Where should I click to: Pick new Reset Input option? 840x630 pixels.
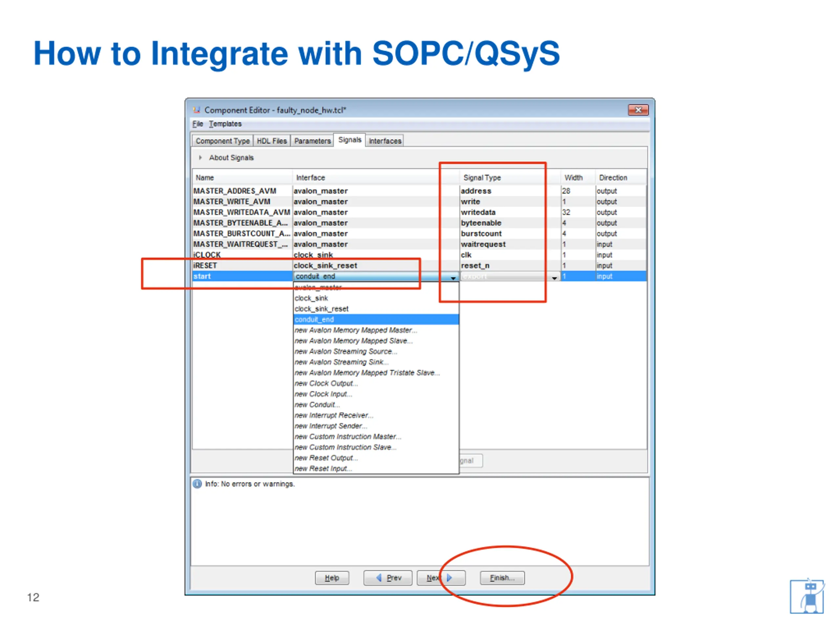pyautogui.click(x=376, y=468)
